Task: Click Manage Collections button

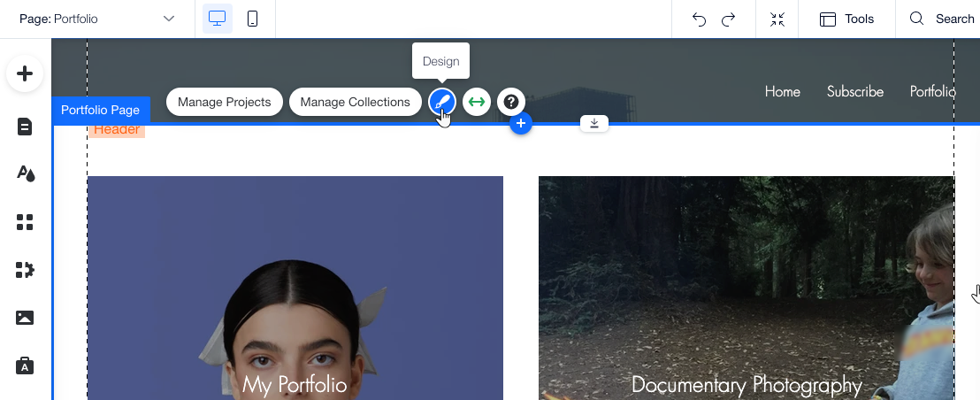Action: pos(355,102)
